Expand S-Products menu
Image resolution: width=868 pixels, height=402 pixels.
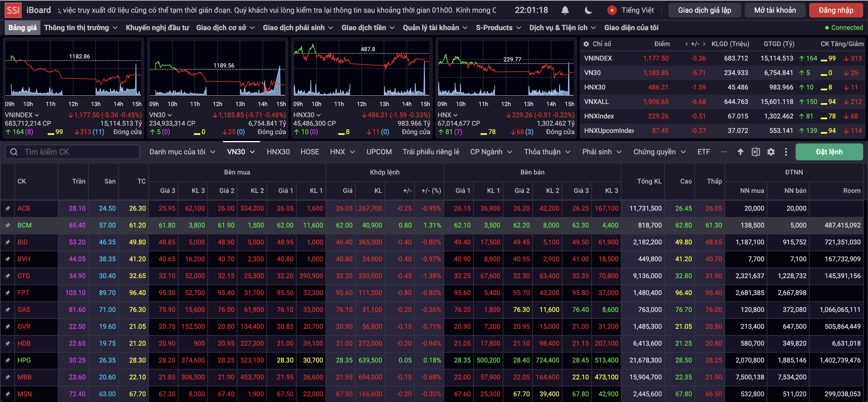pos(498,28)
